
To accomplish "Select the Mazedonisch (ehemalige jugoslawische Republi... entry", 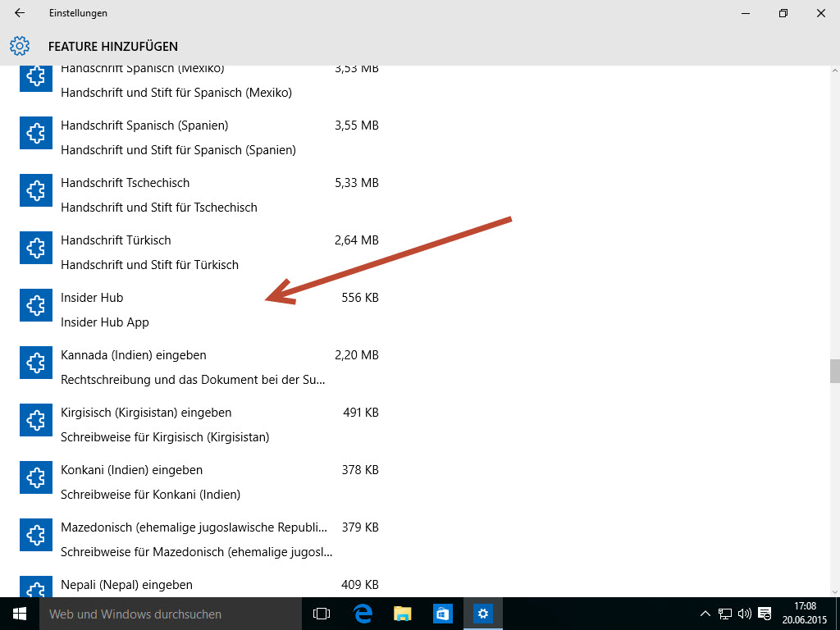I will [199, 539].
